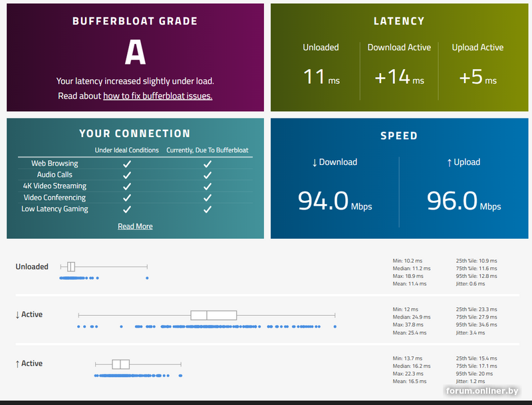532x405 pixels.
Task: Click the YOUR CONNECTION panel heading
Action: click(x=135, y=134)
